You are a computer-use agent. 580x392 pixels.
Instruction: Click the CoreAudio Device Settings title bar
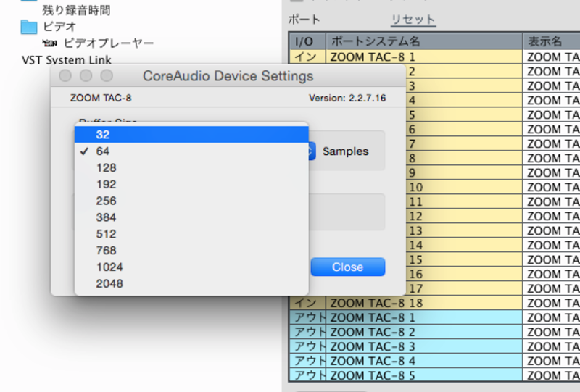click(228, 76)
